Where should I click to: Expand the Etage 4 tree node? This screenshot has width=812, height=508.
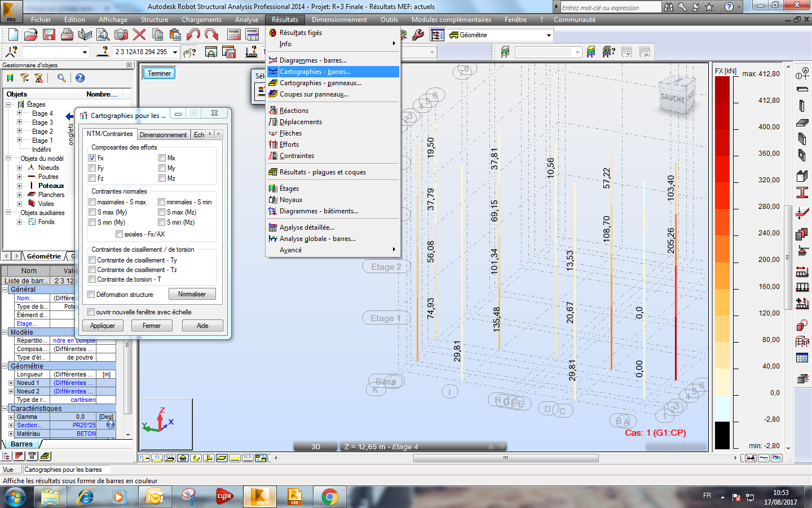19,113
